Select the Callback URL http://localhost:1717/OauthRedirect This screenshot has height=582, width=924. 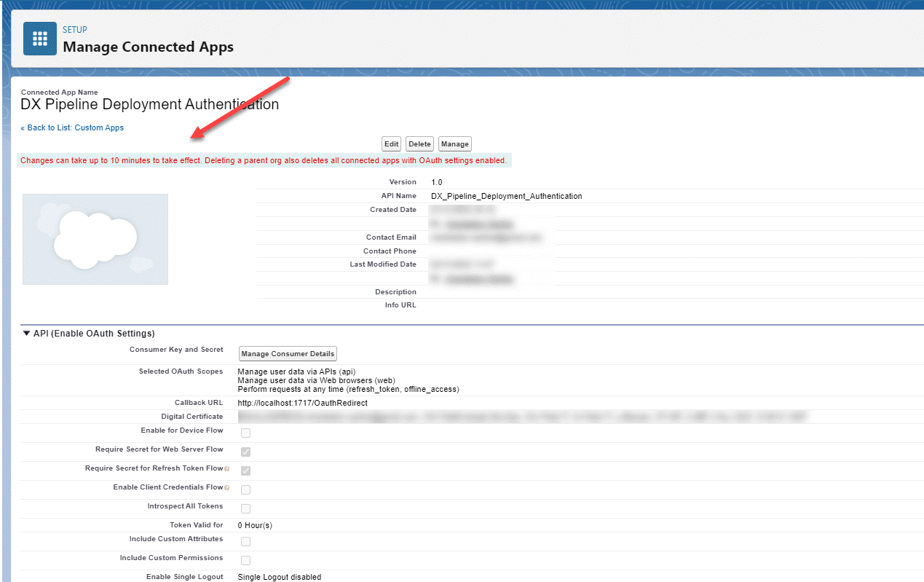pyautogui.click(x=302, y=403)
